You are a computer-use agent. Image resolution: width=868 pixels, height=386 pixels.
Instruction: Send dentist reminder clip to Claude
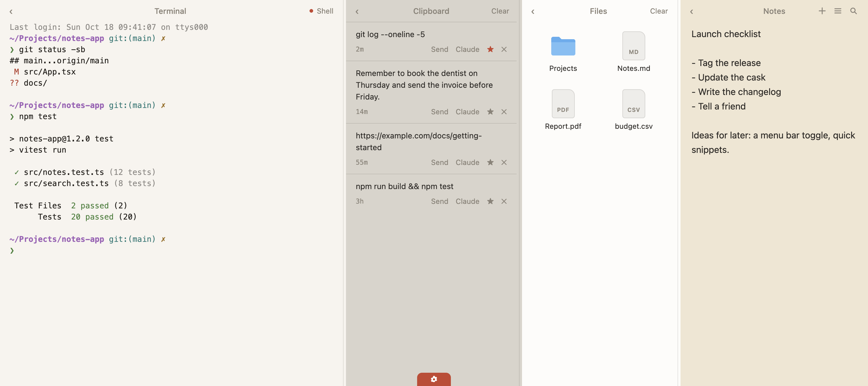tap(467, 112)
